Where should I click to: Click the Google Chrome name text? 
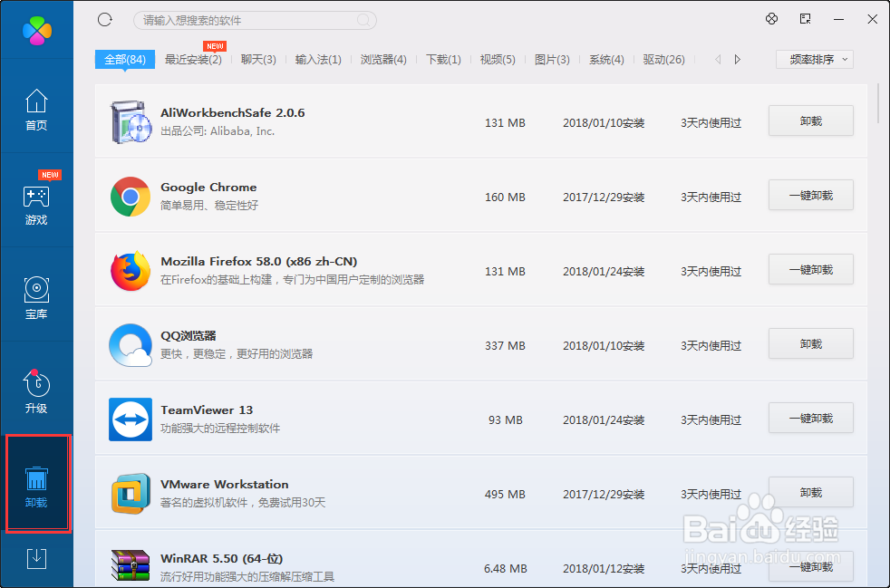208,188
